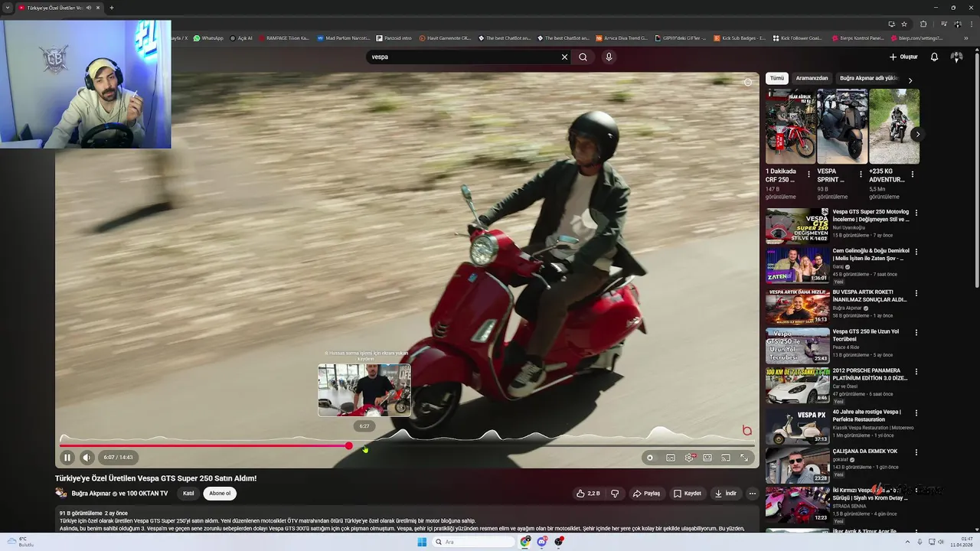Open new browser tab with plus
This screenshot has height=551, width=980.
[112, 8]
